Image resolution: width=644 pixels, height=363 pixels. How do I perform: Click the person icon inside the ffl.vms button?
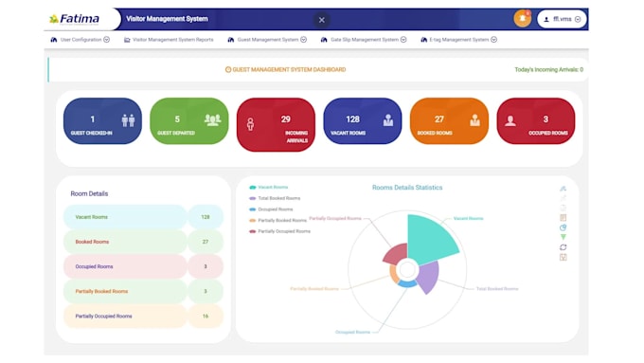546,19
